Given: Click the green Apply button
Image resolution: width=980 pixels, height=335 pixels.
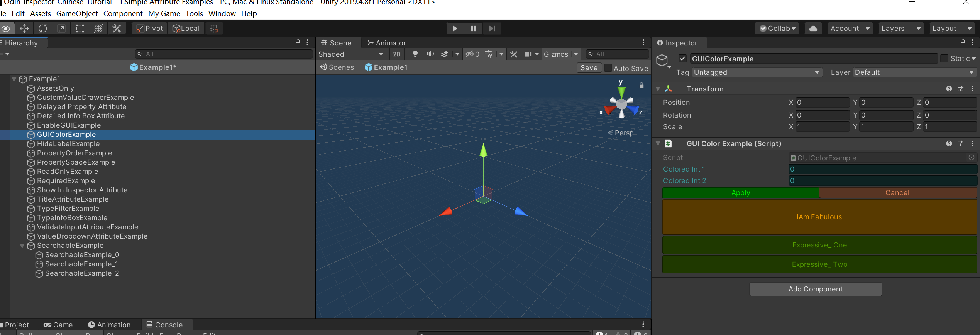Looking at the screenshot, I should point(741,193).
